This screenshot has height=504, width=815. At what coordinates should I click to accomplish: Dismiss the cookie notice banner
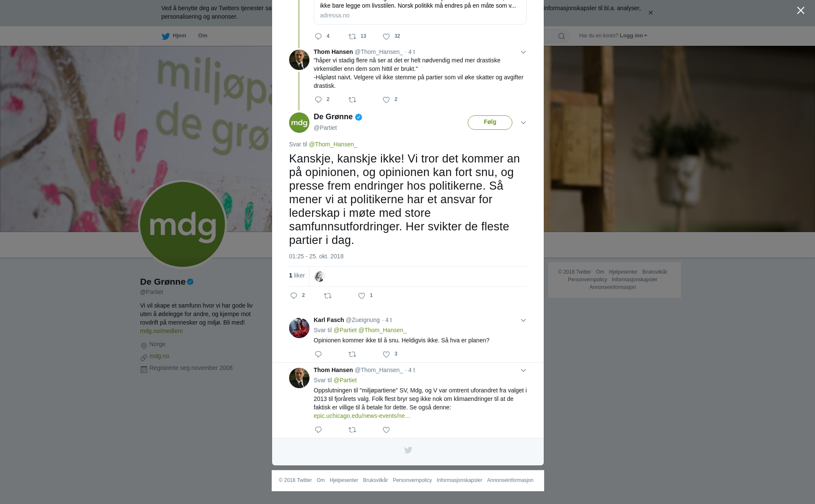point(650,13)
